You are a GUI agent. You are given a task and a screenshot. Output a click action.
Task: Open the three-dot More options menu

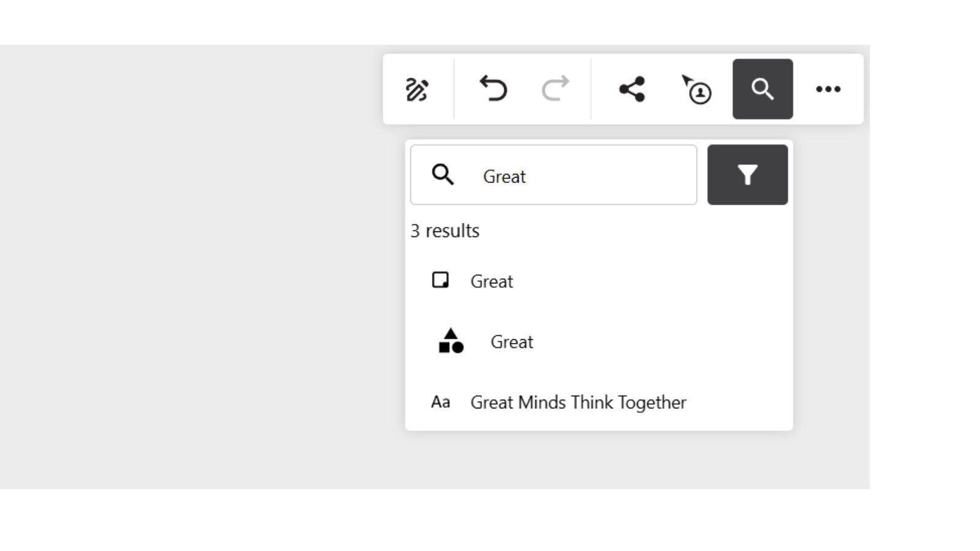click(x=828, y=89)
